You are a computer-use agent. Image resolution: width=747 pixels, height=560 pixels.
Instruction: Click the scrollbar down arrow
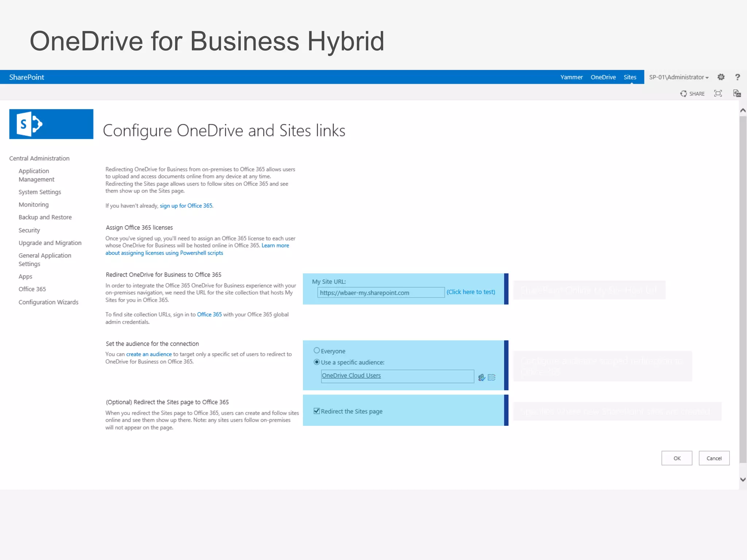pos(743,479)
